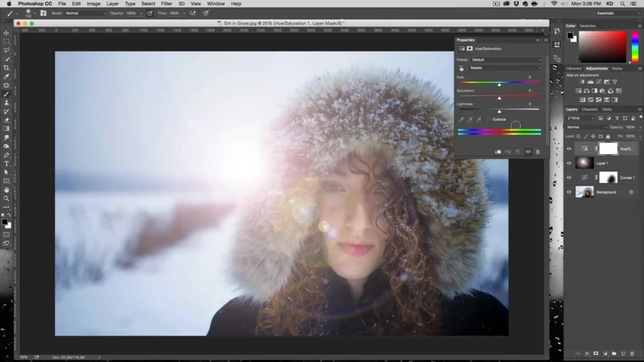Hide Layer 1 visibility eye
The height and width of the screenshot is (362, 644).
(569, 163)
